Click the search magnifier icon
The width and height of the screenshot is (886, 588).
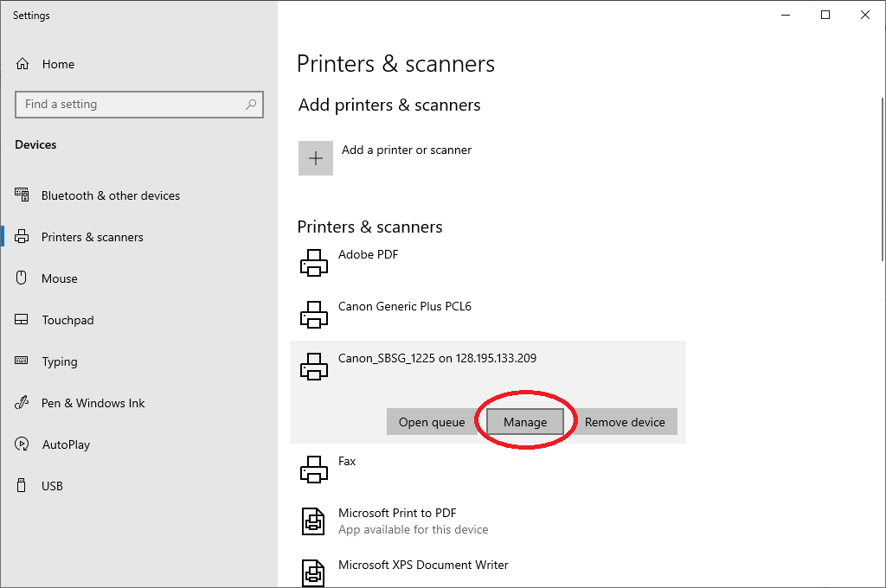pos(251,104)
